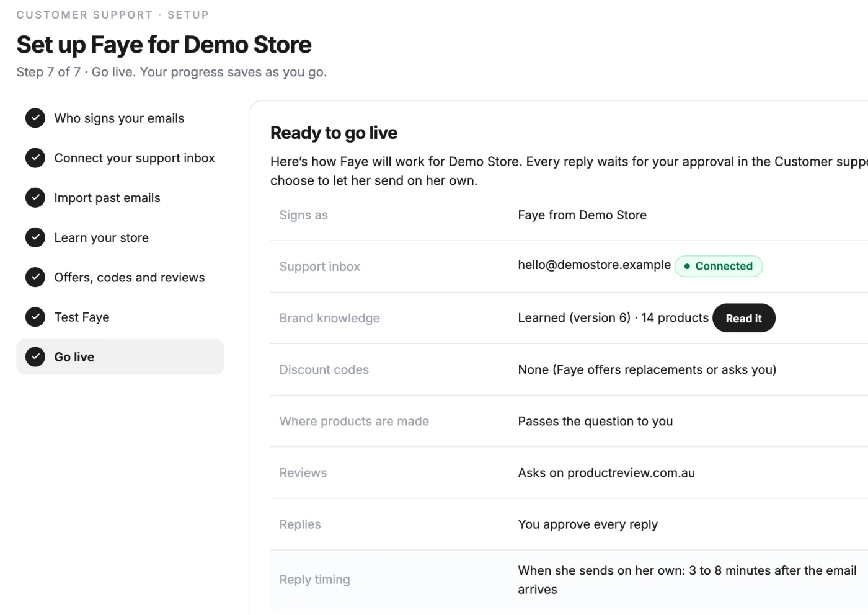Select the You approve every reply value
This screenshot has height=615, width=868.
click(588, 524)
